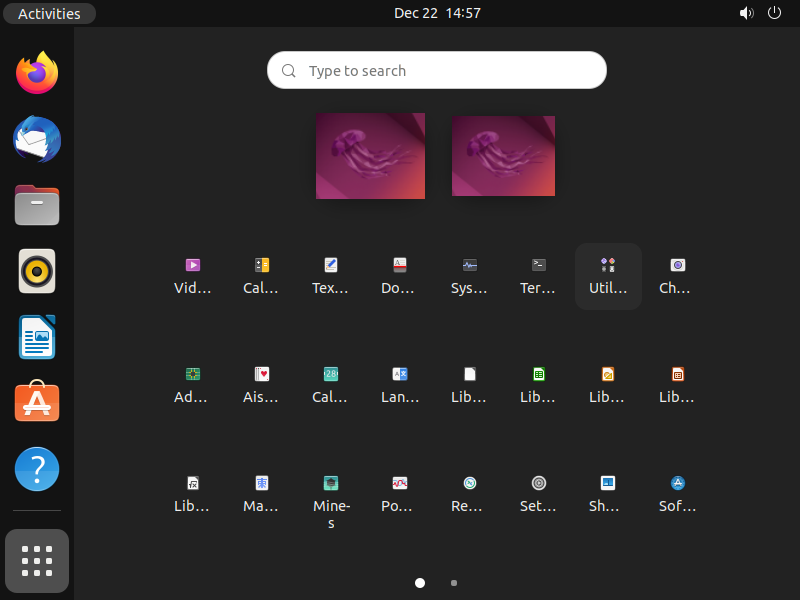Launch Rhythmbox music player from dock

coord(37,271)
